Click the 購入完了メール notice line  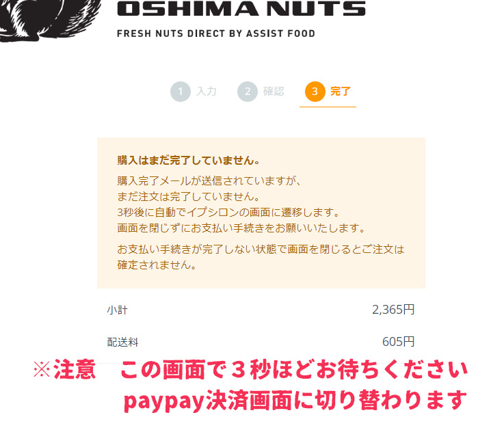[x=209, y=181]
